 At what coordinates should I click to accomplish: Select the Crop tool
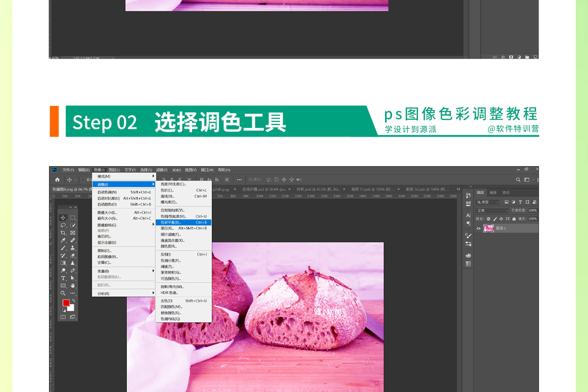pos(63,233)
